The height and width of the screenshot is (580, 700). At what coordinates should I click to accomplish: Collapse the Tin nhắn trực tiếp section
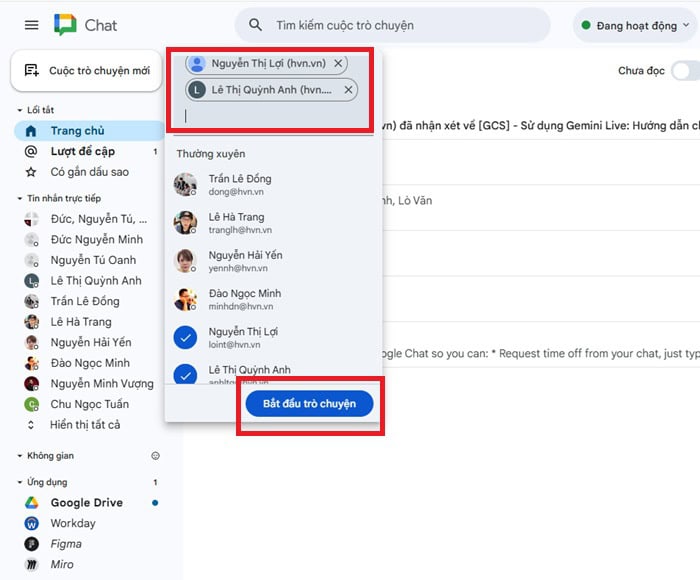coord(20,199)
